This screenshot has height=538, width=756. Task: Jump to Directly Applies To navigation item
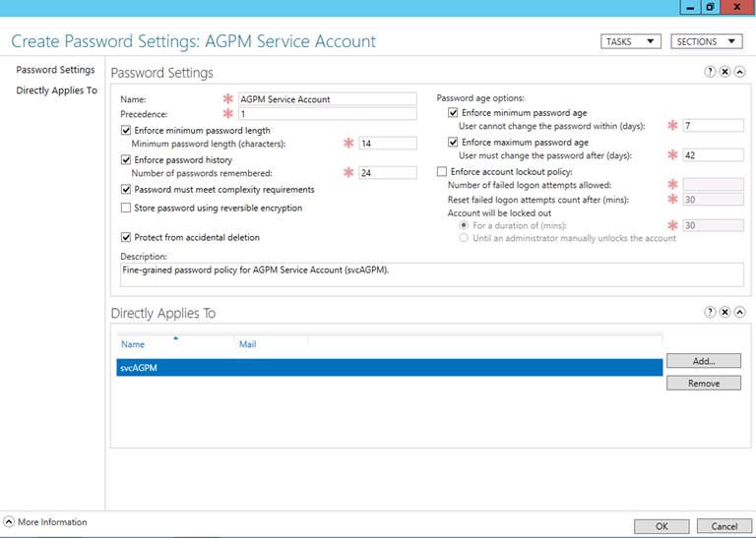pyautogui.click(x=56, y=90)
